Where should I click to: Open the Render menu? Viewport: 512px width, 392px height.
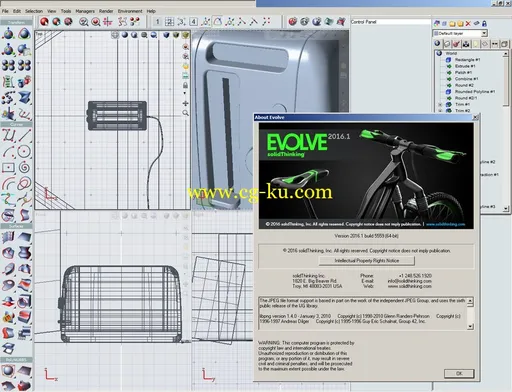(106, 11)
